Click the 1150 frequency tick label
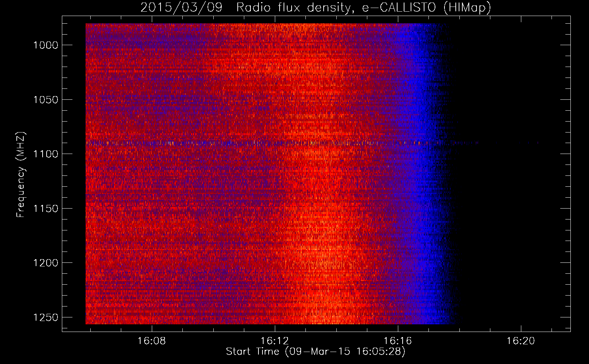Image resolution: width=589 pixels, height=364 pixels. tap(46, 209)
